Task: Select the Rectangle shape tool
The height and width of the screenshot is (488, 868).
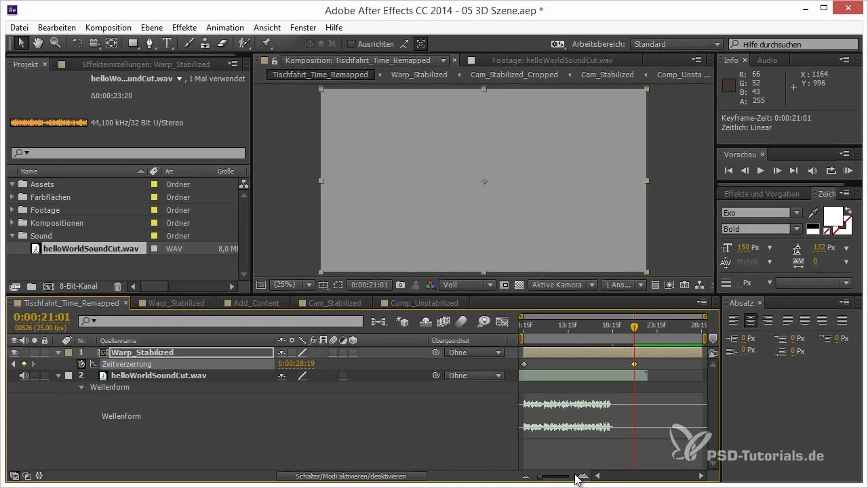Action: coord(134,43)
